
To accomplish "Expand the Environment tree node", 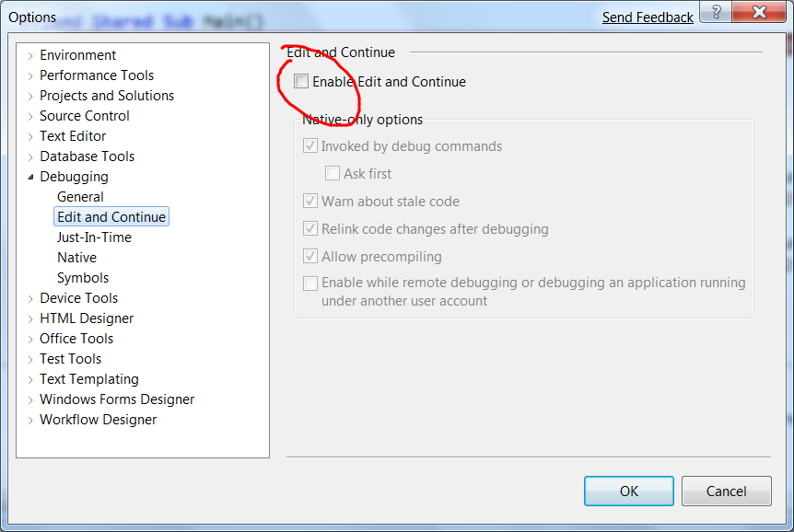I will click(30, 55).
